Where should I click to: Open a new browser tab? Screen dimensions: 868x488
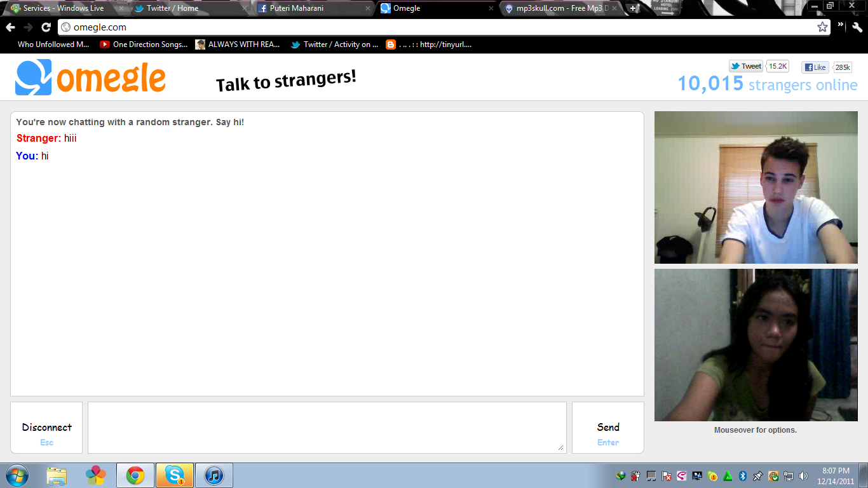tap(633, 8)
